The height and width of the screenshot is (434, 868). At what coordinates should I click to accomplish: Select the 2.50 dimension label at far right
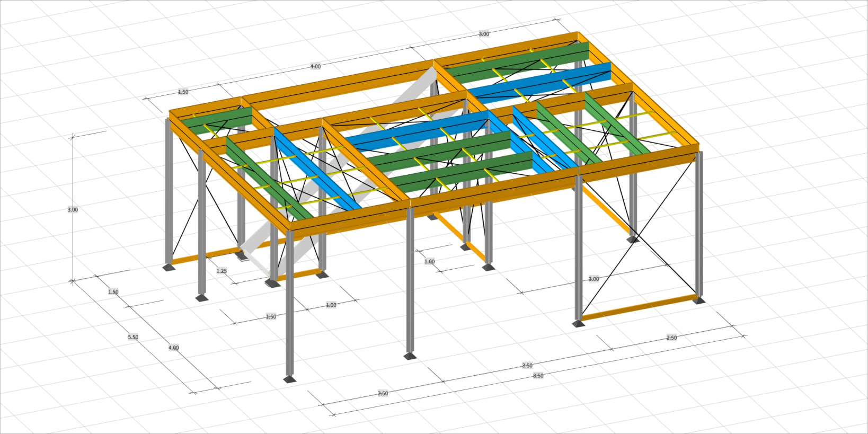tap(671, 338)
